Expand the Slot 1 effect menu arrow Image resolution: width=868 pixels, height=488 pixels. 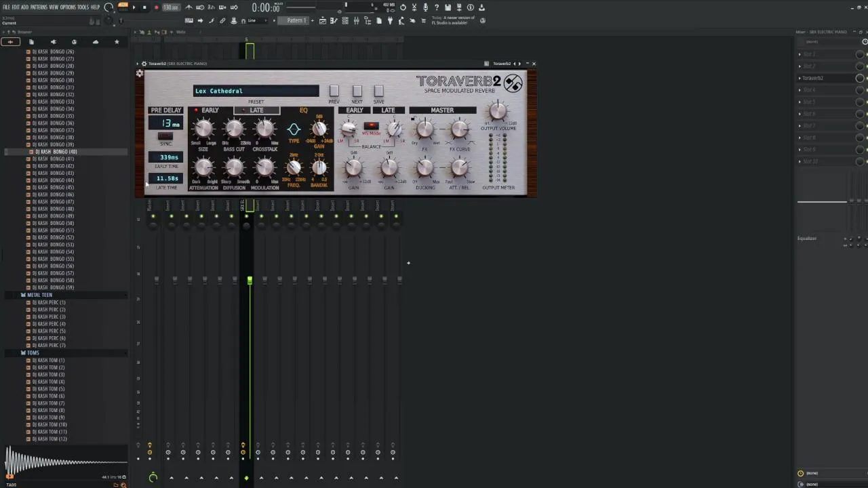[800, 54]
